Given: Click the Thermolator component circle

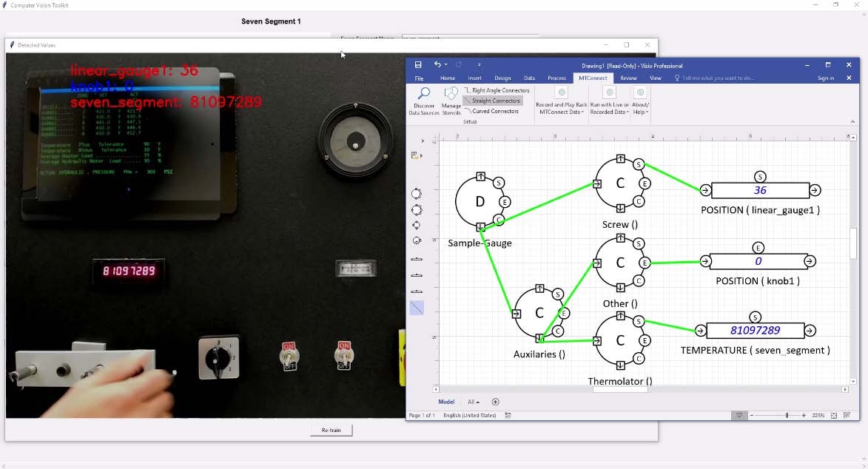Looking at the screenshot, I should [620, 341].
